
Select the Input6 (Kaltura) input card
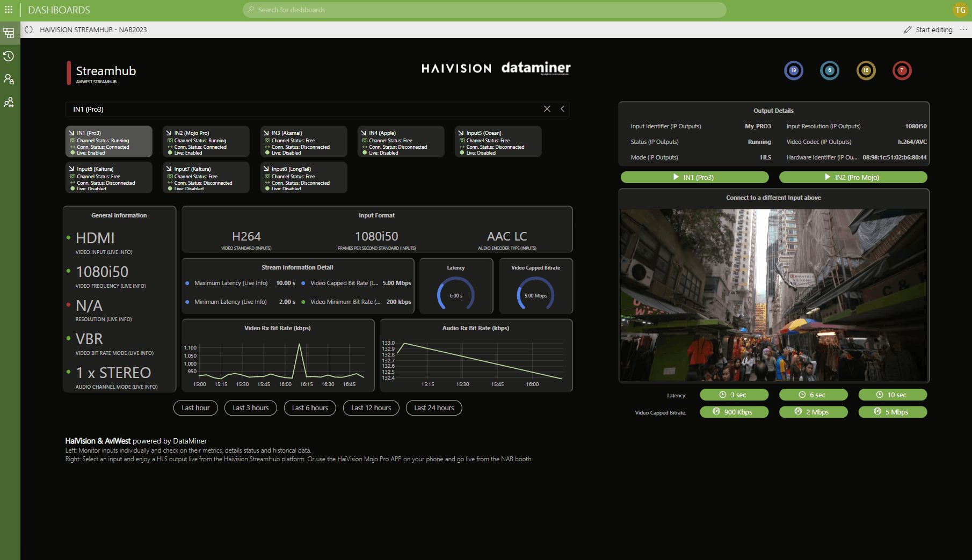[x=109, y=177]
